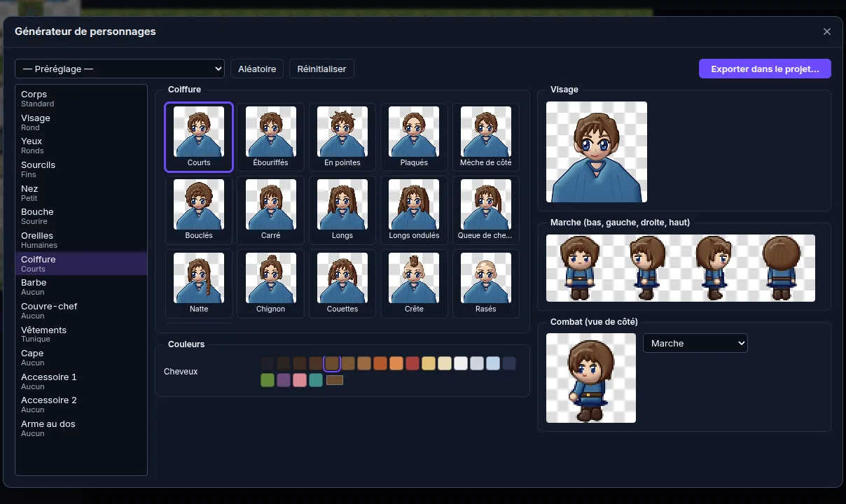
Task: Open the Sourcils category
Action: point(81,169)
